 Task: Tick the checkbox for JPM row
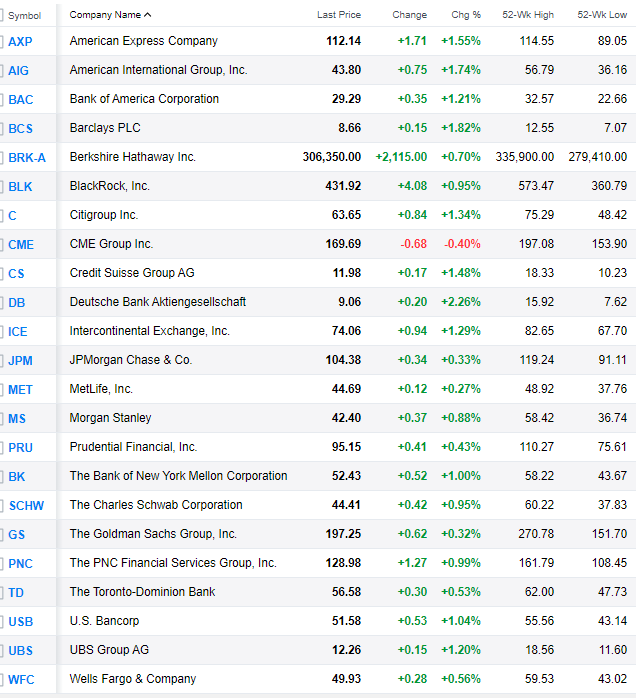coord(1,361)
